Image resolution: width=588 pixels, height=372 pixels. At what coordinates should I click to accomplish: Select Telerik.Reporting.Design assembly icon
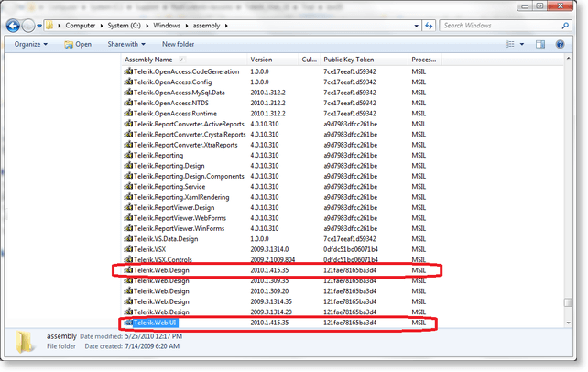pos(128,165)
